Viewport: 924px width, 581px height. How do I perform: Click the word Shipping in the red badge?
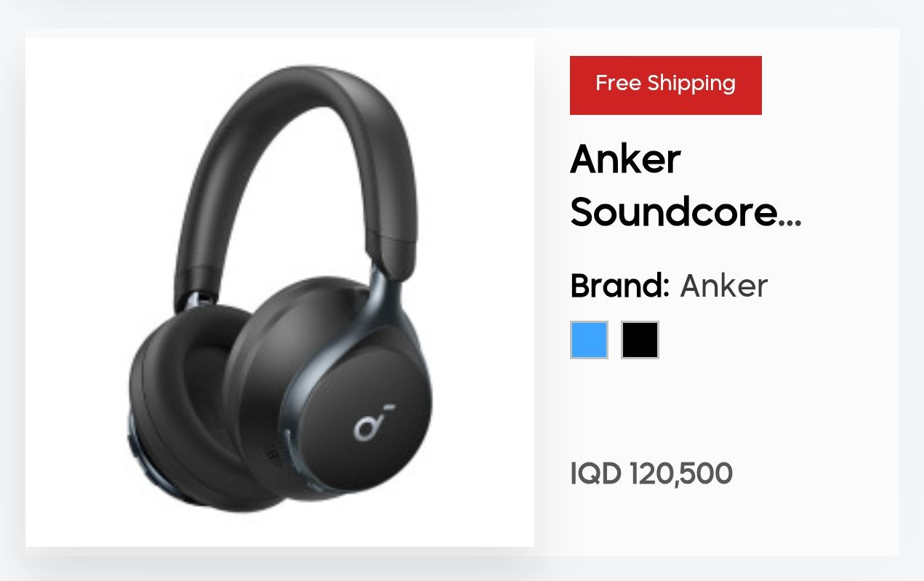(691, 84)
